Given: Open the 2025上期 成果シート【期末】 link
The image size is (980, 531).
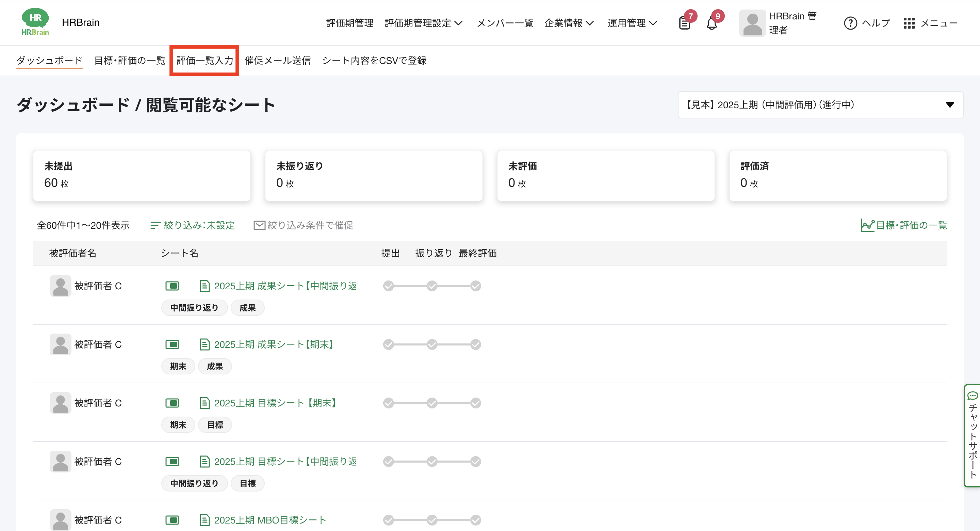Looking at the screenshot, I should (x=273, y=344).
